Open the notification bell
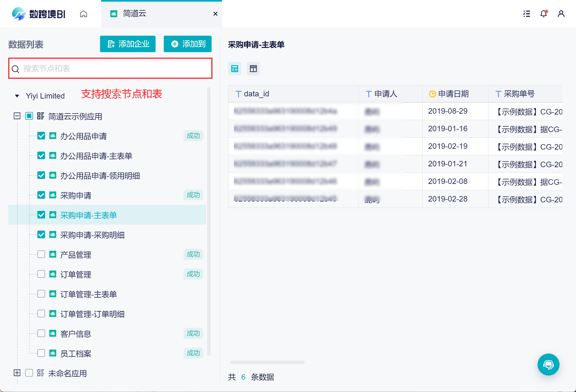 (x=543, y=14)
